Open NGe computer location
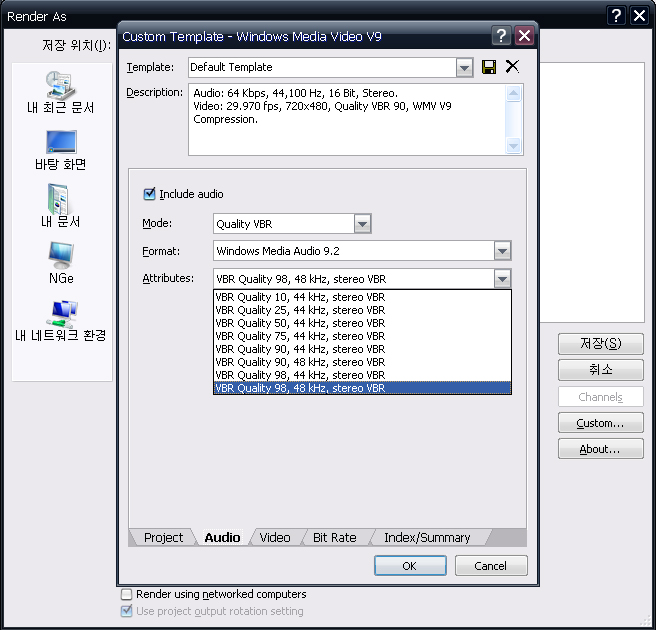 click(x=61, y=263)
